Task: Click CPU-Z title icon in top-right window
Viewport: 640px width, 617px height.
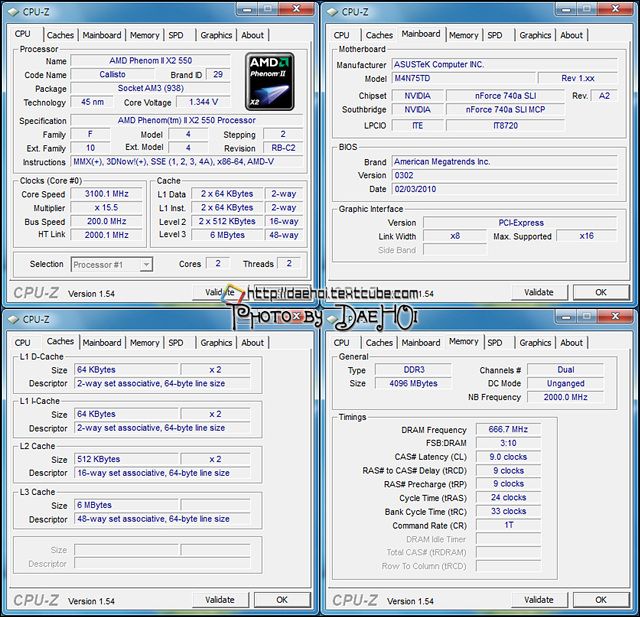Action: pos(333,12)
